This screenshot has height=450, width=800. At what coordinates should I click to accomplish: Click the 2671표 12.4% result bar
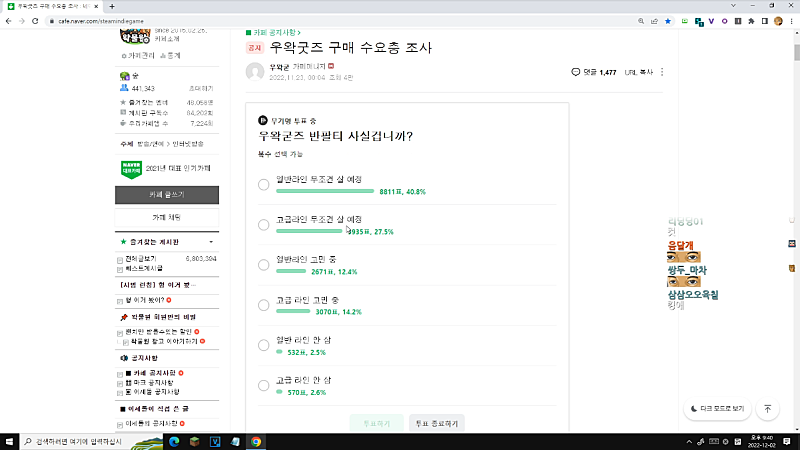click(291, 271)
